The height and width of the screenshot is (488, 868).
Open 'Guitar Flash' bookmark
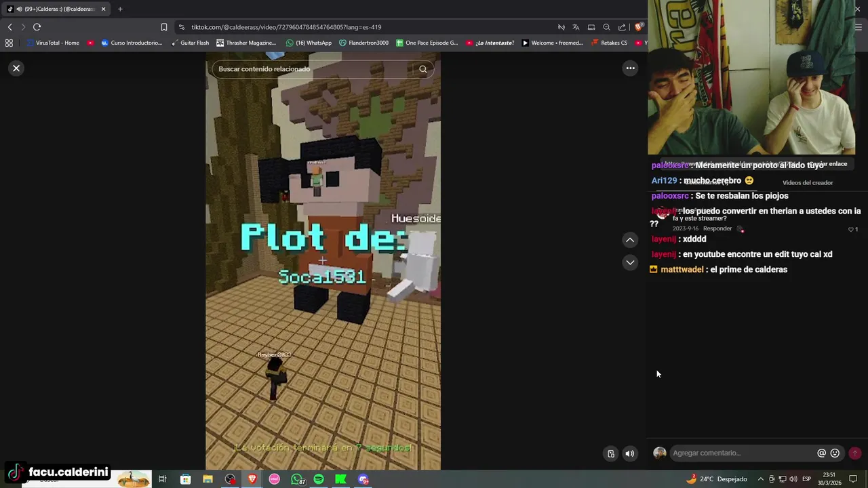(190, 43)
